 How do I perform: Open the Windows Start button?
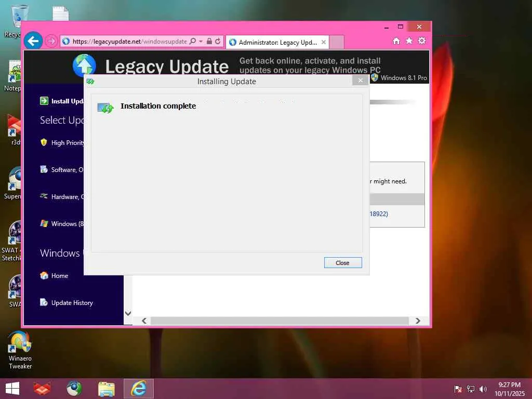pyautogui.click(x=12, y=389)
